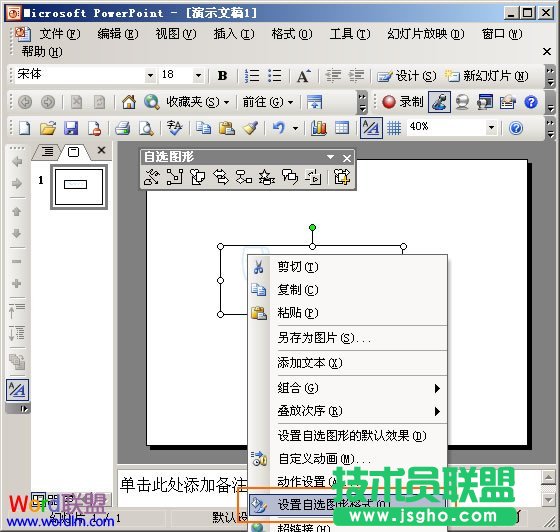
Task: Click the Undo arrow icon
Action: 279,128
